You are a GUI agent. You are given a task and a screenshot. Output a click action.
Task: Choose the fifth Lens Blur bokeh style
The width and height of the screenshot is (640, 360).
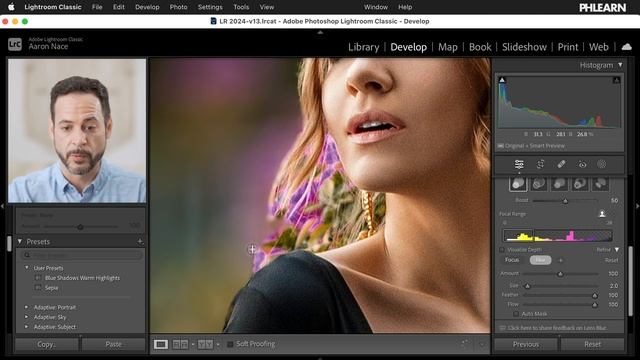click(600, 184)
